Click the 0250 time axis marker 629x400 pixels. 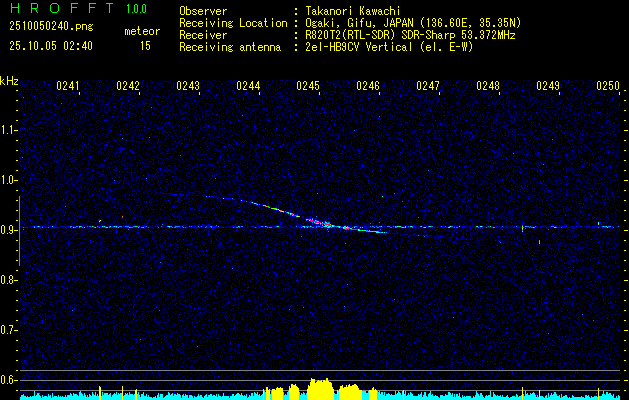tap(608, 86)
